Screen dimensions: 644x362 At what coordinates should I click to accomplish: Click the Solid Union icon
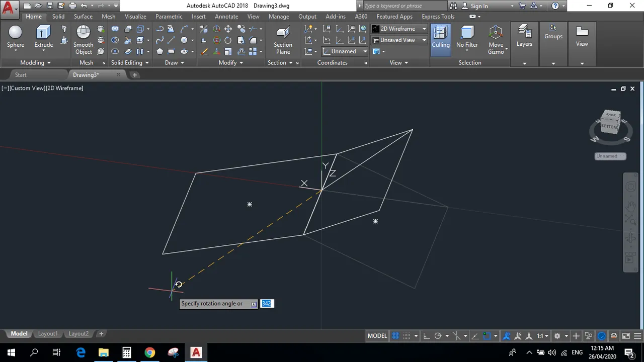115,29
